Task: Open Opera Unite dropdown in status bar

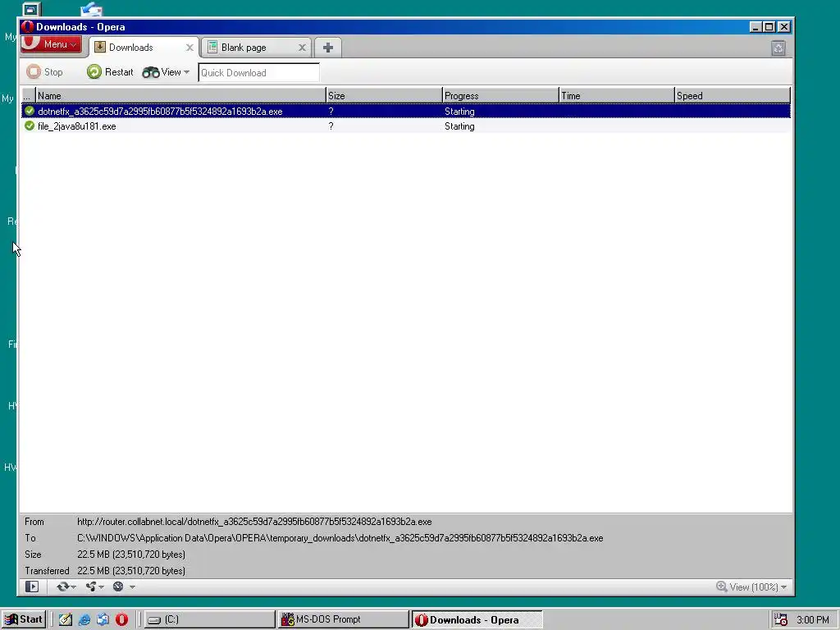Action: coord(95,587)
